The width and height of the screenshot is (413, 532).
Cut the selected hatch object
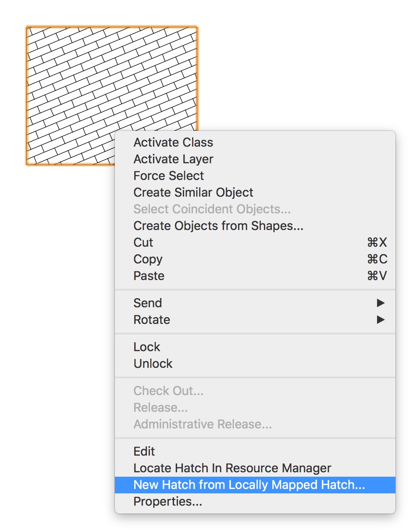click(142, 242)
